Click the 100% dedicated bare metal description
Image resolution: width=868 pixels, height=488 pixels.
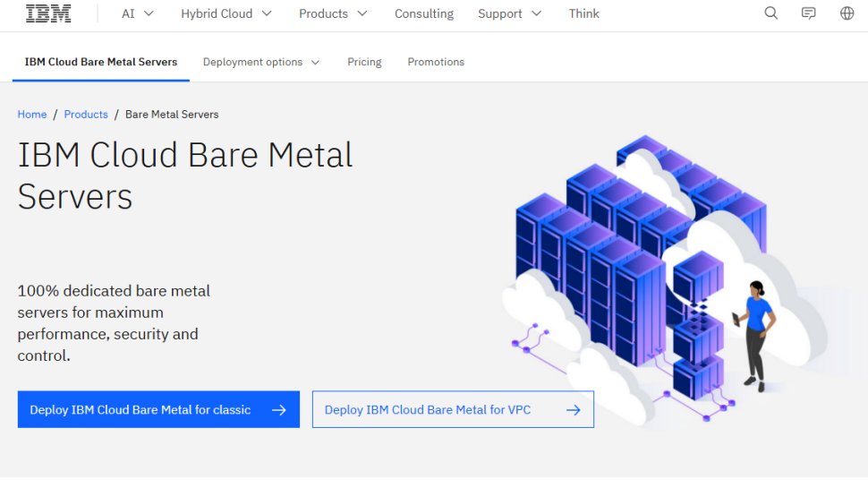[x=114, y=323]
